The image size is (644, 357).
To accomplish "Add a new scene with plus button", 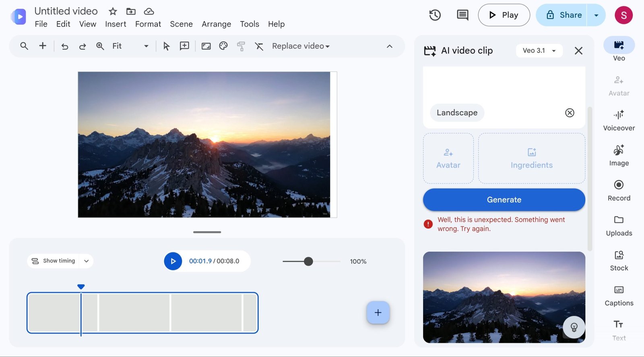I will coord(378,313).
